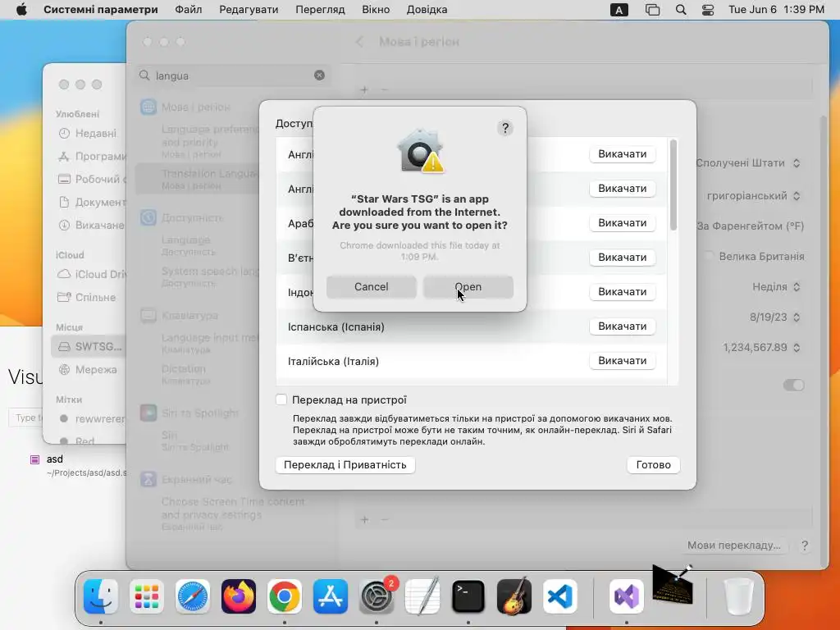840x630 pixels.
Task: Open the григоріанський calendar dropdown
Action: (x=754, y=196)
